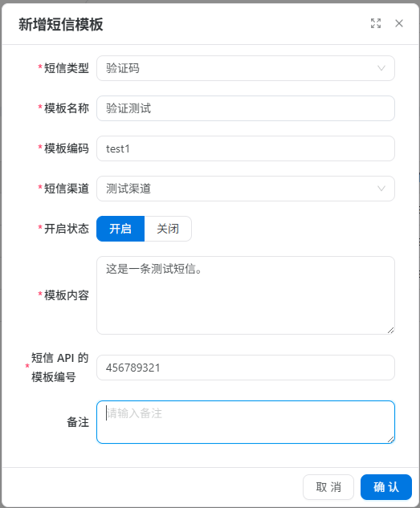
Task: Expand the 短信渠道 dropdown chevron
Action: point(381,189)
